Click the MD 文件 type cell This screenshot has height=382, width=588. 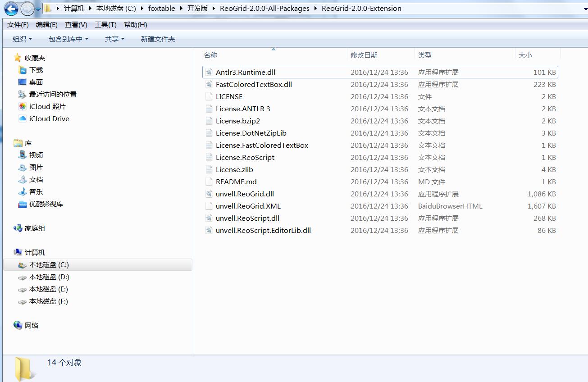[432, 182]
